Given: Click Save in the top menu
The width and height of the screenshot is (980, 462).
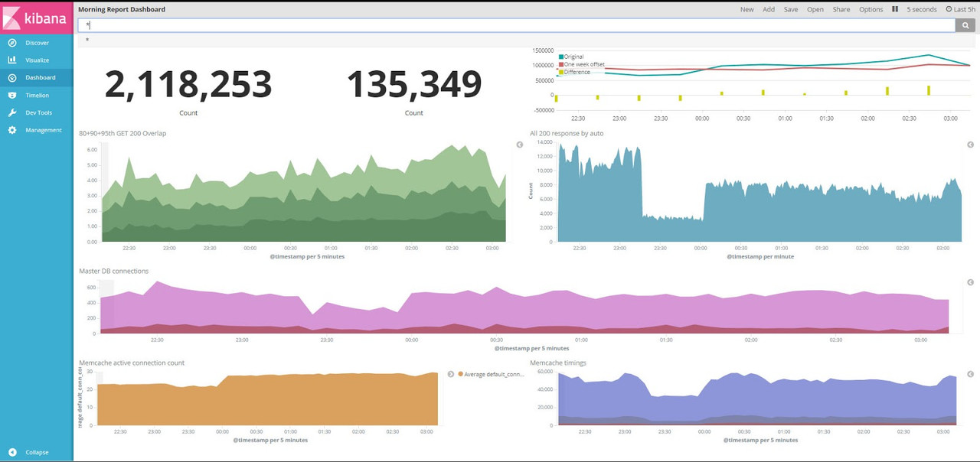Looking at the screenshot, I should tap(791, 10).
